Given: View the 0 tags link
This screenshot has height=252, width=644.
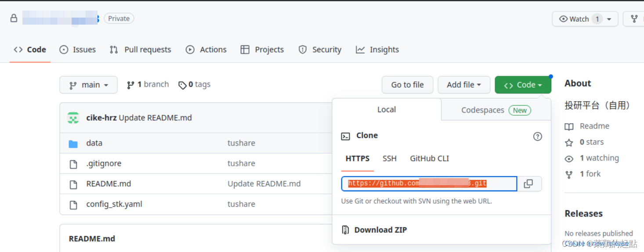Looking at the screenshot, I should pyautogui.click(x=194, y=84).
